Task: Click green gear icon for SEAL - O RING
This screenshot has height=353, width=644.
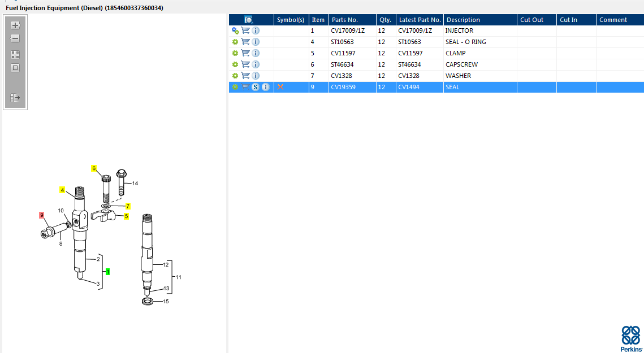Action: (x=235, y=42)
